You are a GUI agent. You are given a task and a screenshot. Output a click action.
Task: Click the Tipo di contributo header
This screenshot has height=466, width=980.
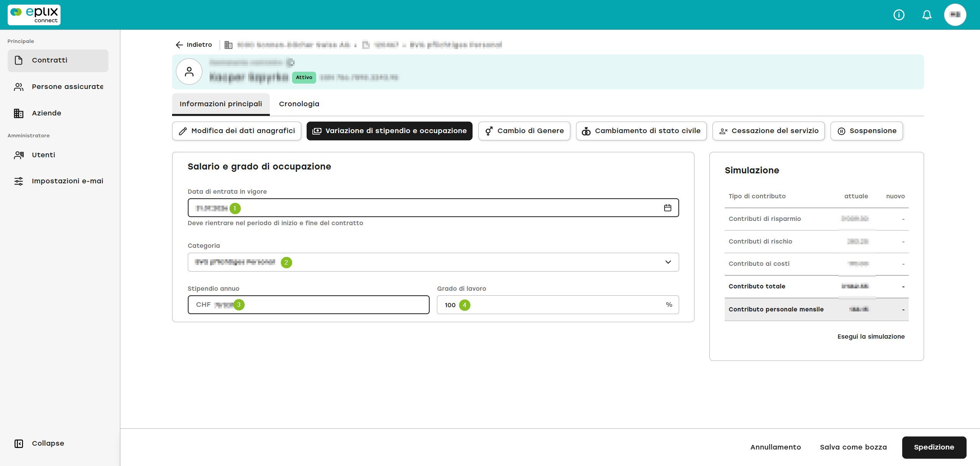click(757, 196)
